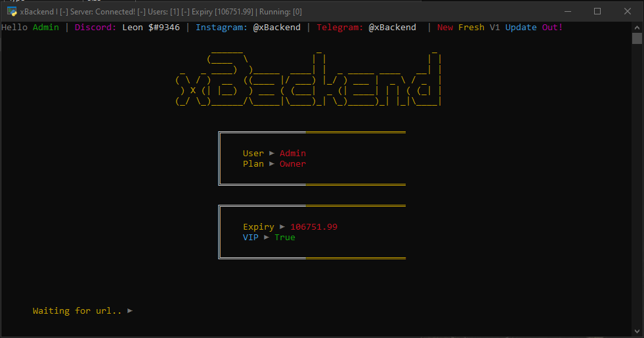Click the arrow next to 'User'
The image size is (644, 338).
(x=272, y=153)
